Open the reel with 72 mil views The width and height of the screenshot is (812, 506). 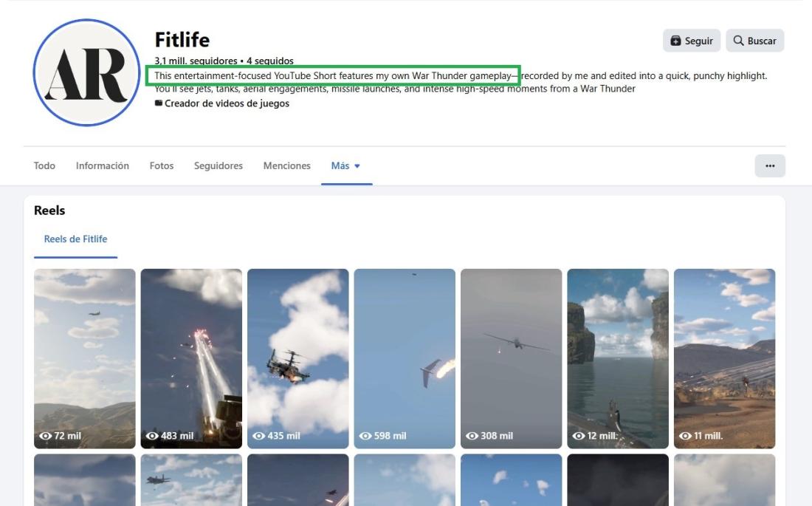[x=85, y=358]
